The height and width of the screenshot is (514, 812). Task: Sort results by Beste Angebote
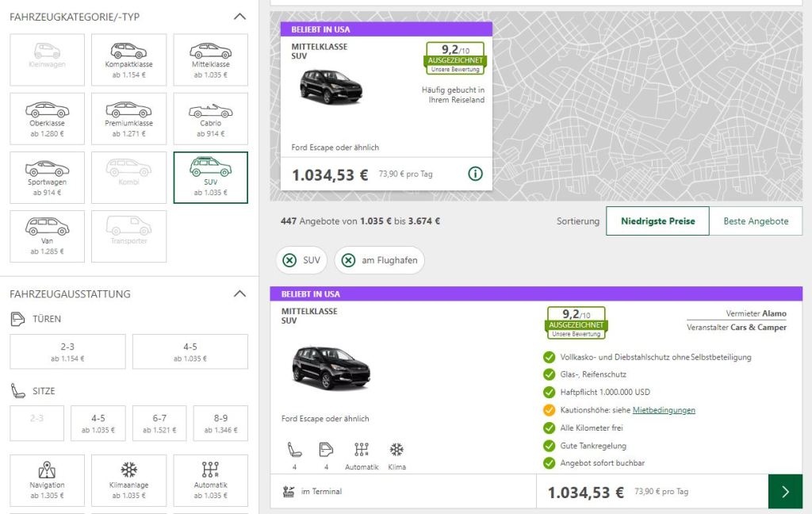pyautogui.click(x=755, y=221)
